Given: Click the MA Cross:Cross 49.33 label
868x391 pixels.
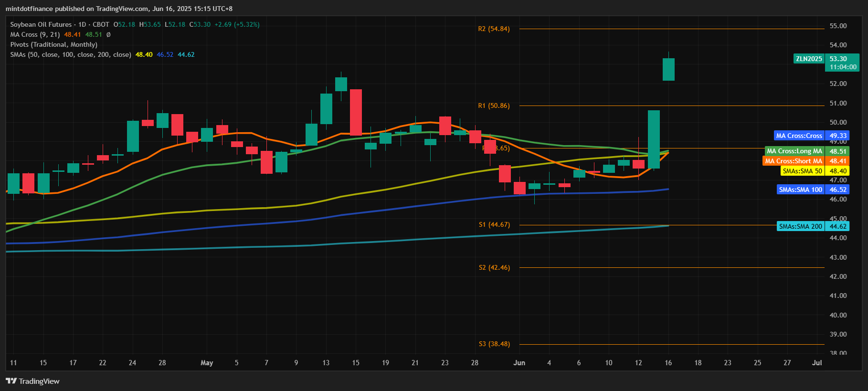Looking at the screenshot, I should pyautogui.click(x=812, y=136).
